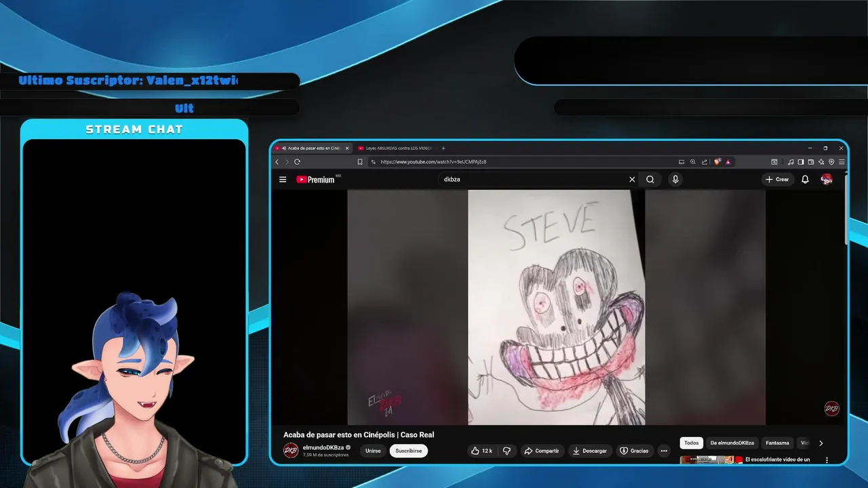The image size is (868, 488).
Task: Click the Descargar button
Action: tap(589, 451)
